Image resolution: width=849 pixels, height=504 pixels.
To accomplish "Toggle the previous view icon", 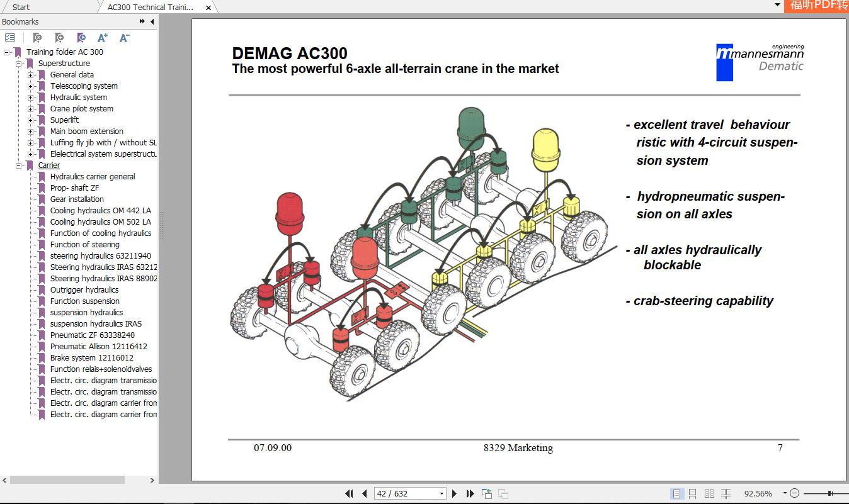I will pos(487,493).
